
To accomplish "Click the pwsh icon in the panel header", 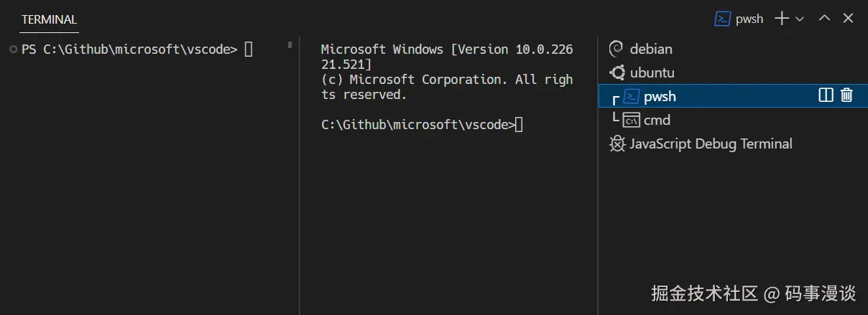I will (722, 19).
